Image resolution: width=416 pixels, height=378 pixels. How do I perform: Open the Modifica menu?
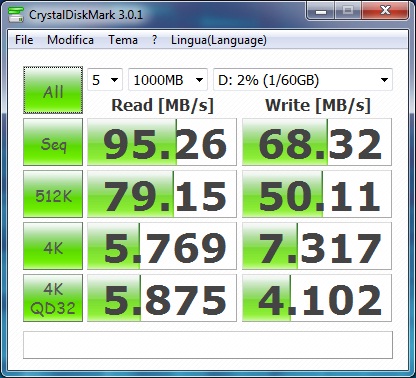coord(70,40)
